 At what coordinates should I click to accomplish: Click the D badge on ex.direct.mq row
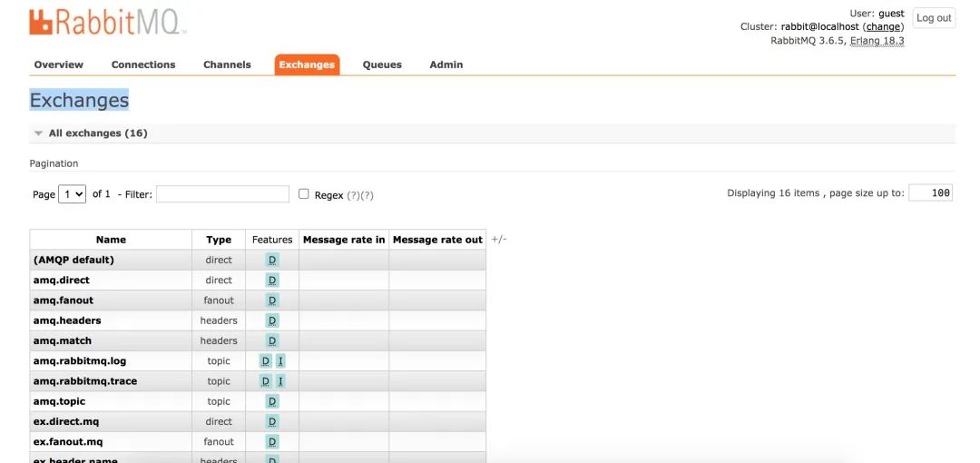[x=272, y=421]
